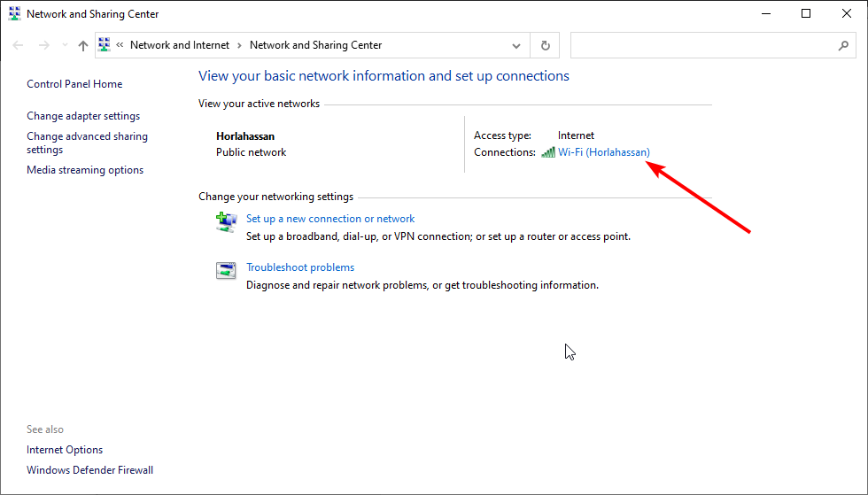Open Media streaming options

tap(85, 170)
